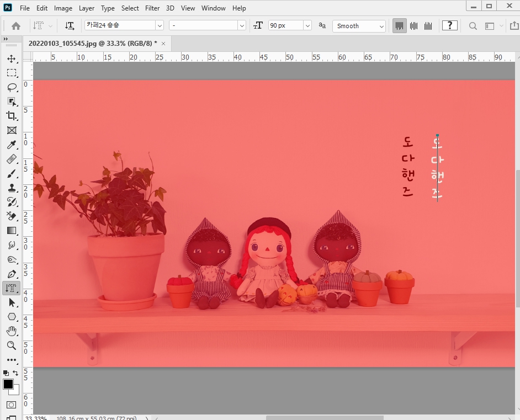Click the white background color swatch
The height and width of the screenshot is (420, 520).
coord(15,391)
